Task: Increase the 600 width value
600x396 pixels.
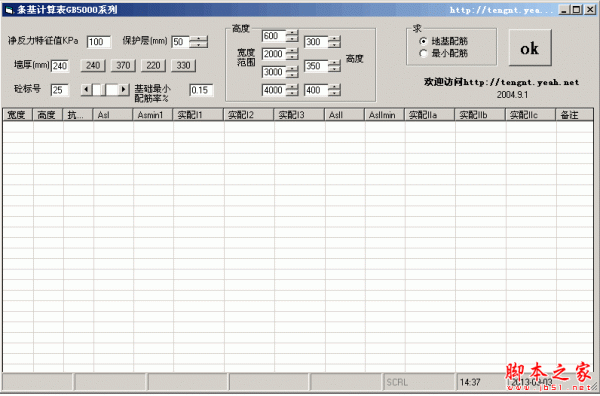Action: 292,33
